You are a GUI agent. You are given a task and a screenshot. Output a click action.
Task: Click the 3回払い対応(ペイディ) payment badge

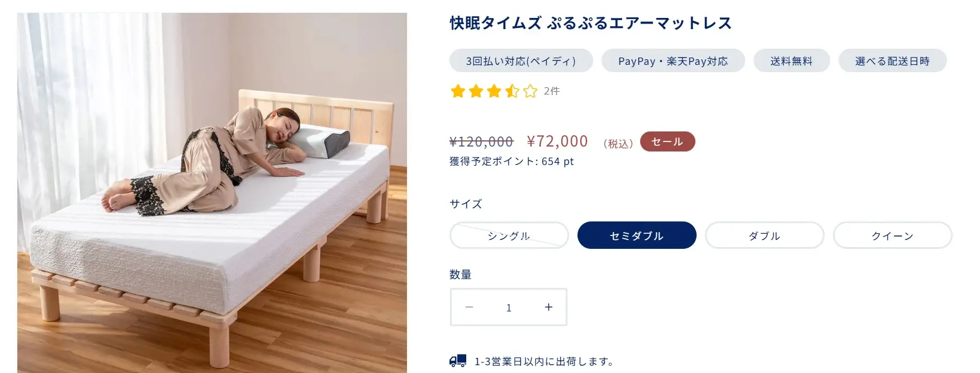(x=520, y=60)
